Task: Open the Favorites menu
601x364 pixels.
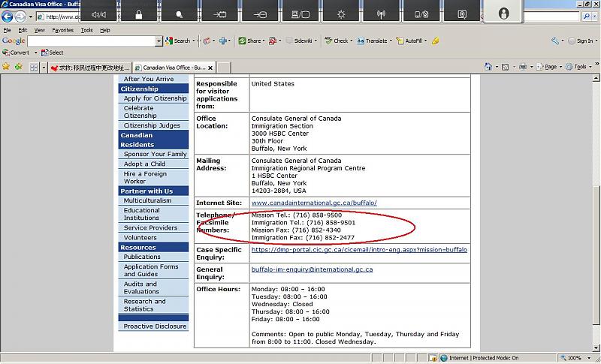Action: [x=62, y=30]
